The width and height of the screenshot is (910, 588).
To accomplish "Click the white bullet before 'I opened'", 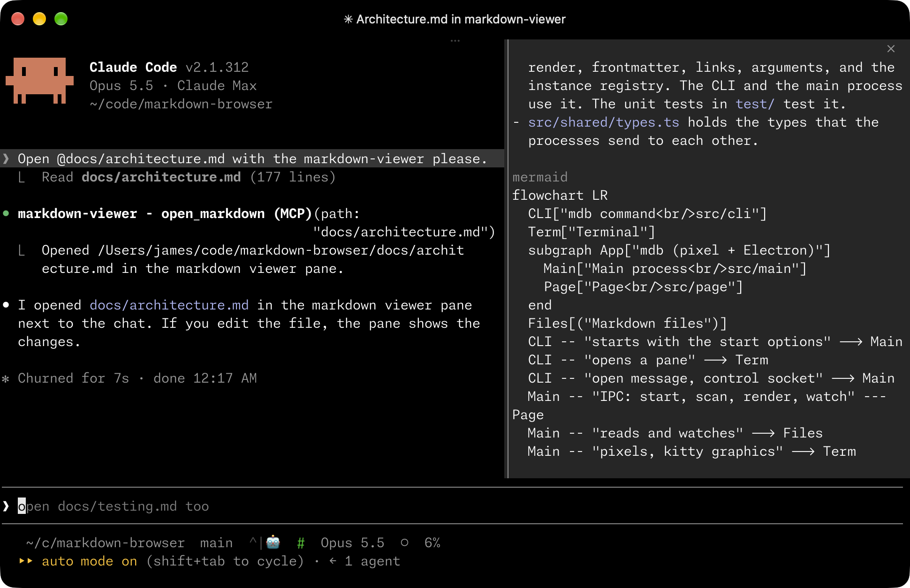I will [x=6, y=305].
